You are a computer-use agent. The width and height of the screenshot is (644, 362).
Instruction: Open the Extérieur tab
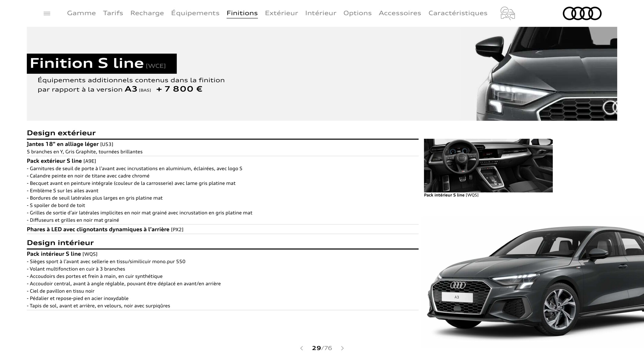281,13
